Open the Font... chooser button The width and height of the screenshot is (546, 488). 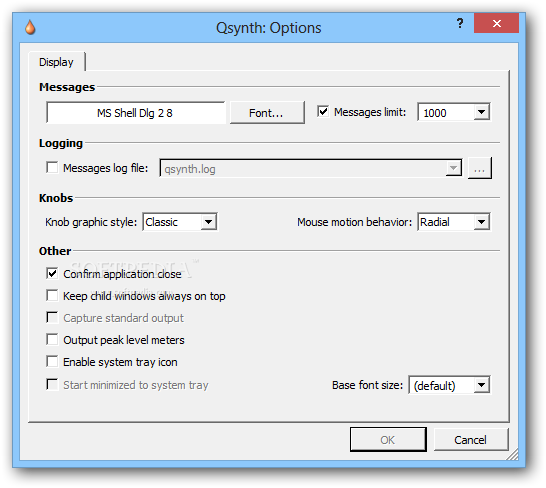267,113
